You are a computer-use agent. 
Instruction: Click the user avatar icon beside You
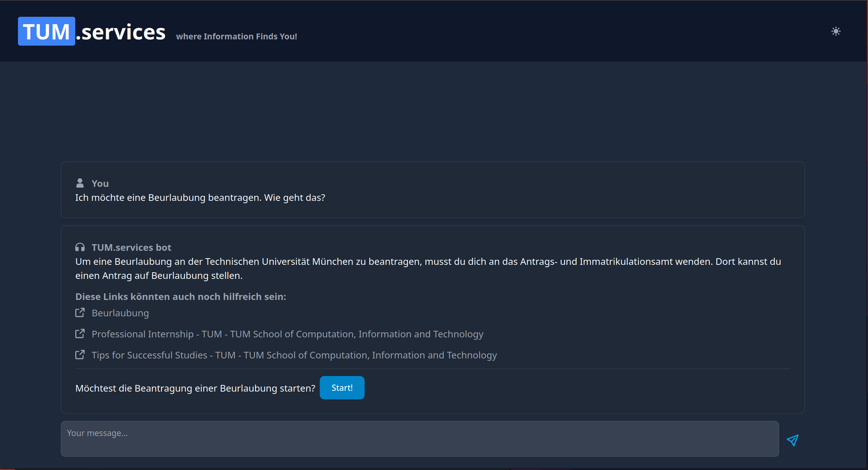pyautogui.click(x=80, y=183)
